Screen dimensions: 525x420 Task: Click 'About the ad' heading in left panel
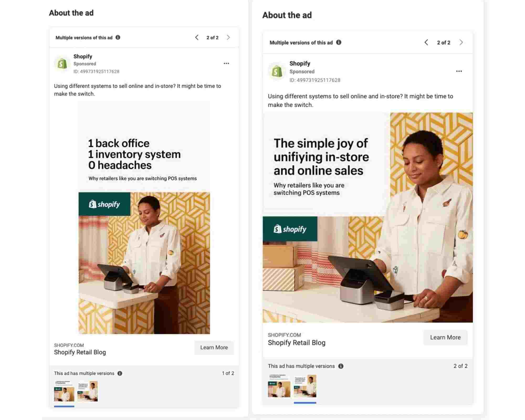[x=71, y=13]
